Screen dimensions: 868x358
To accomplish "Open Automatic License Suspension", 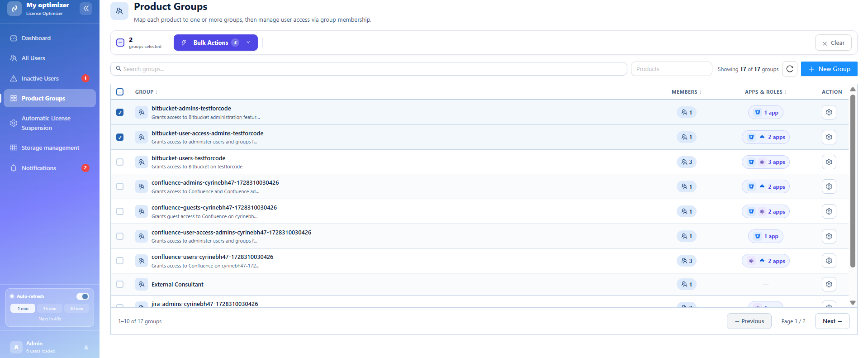I will tap(50, 123).
